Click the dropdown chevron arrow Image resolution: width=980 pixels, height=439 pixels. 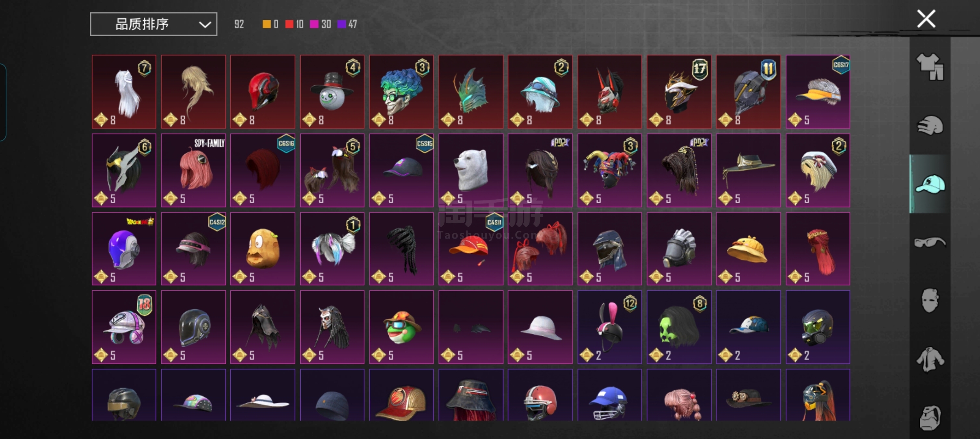tap(205, 24)
